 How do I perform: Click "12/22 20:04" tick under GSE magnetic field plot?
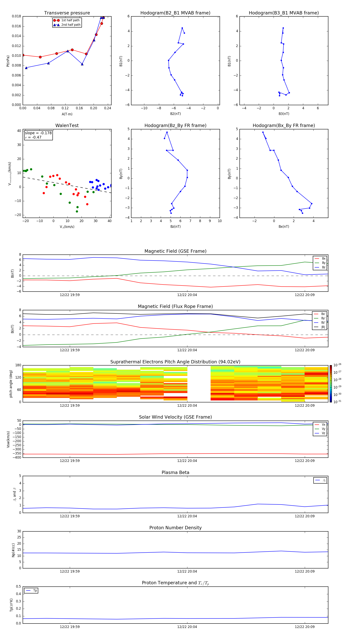[187, 295]
